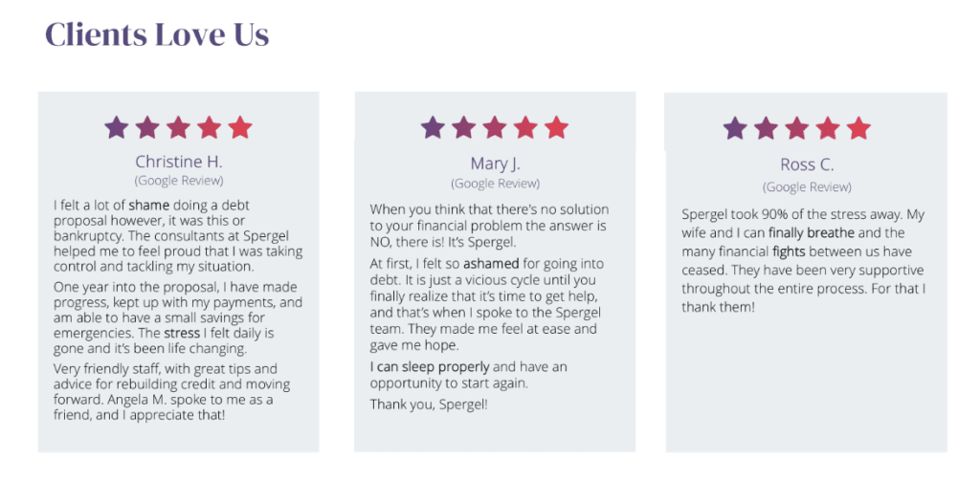980x481 pixels.
Task: Click the first star in Mary J.'s rating
Action: pyautogui.click(x=433, y=127)
